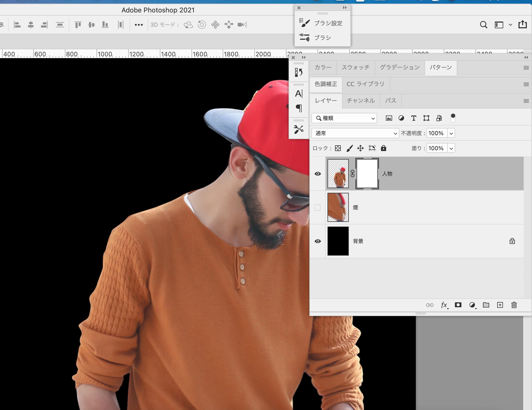Lock transparent pixels checkerboard icon

(338, 148)
